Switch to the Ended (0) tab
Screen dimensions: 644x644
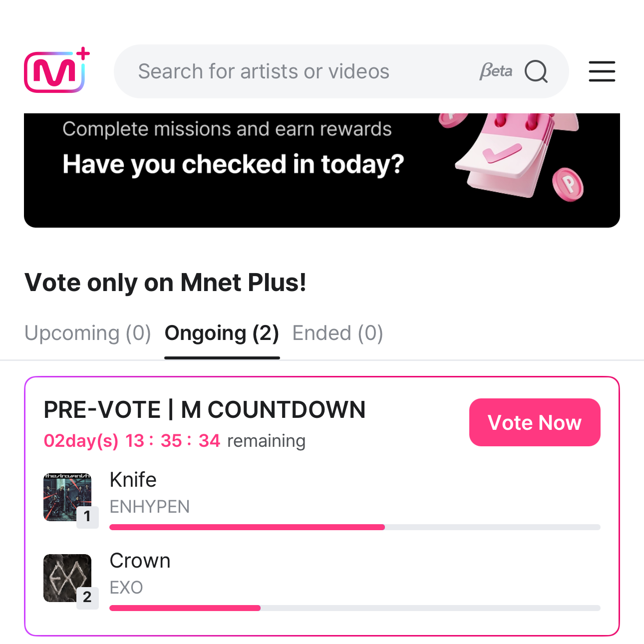pyautogui.click(x=337, y=333)
